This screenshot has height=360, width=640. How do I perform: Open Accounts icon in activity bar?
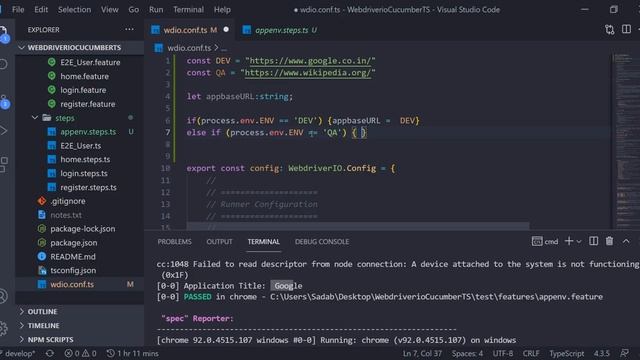(x=4, y=296)
